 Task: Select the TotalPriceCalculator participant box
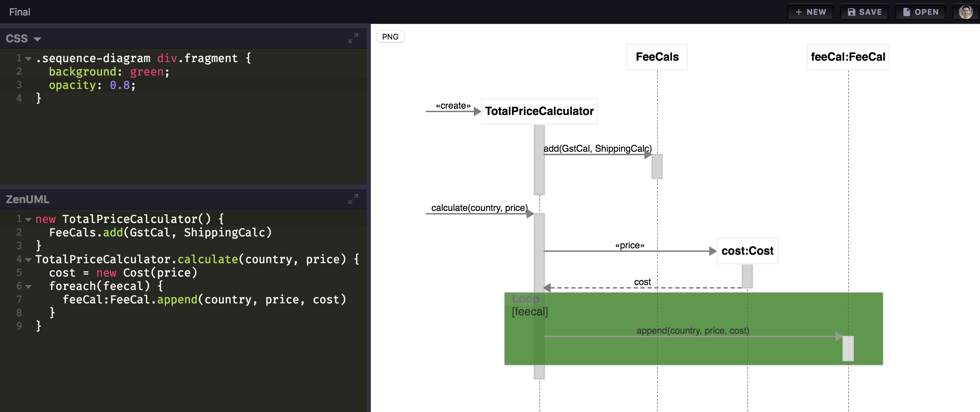539,111
